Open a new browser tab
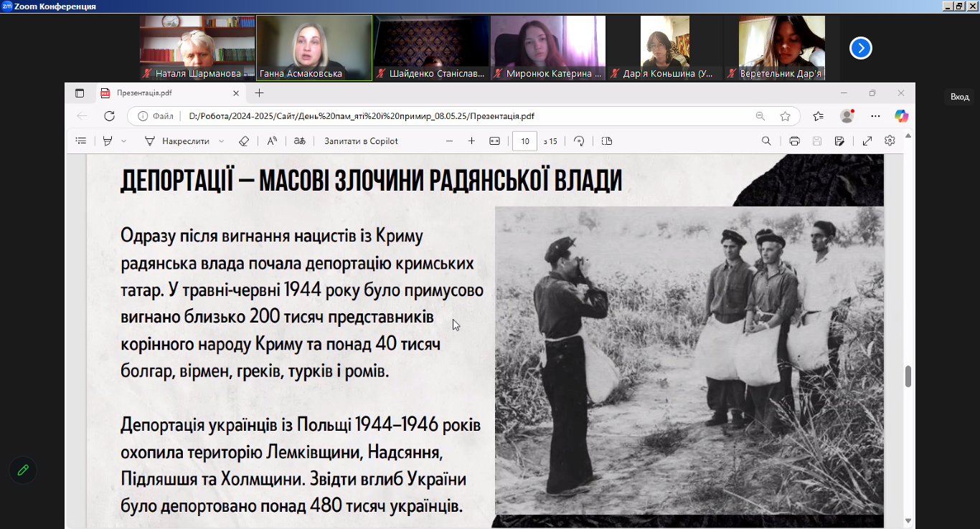This screenshot has height=529, width=980. click(x=259, y=93)
